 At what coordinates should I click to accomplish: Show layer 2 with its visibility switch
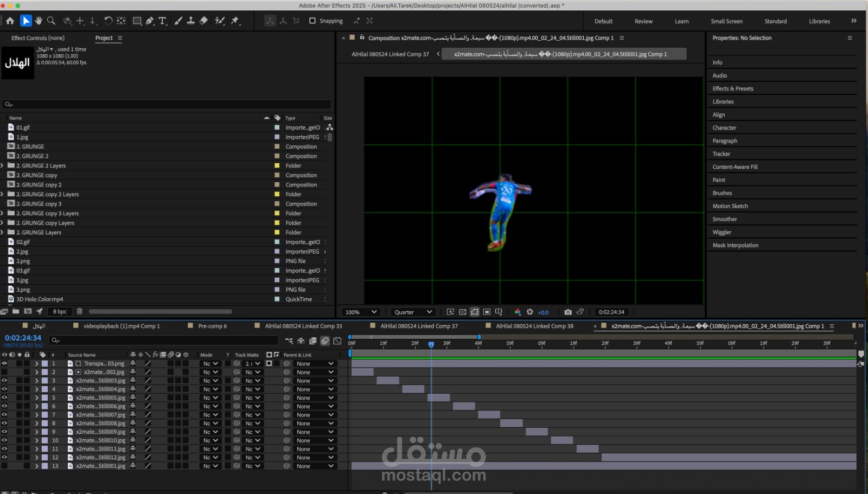pyautogui.click(x=4, y=372)
